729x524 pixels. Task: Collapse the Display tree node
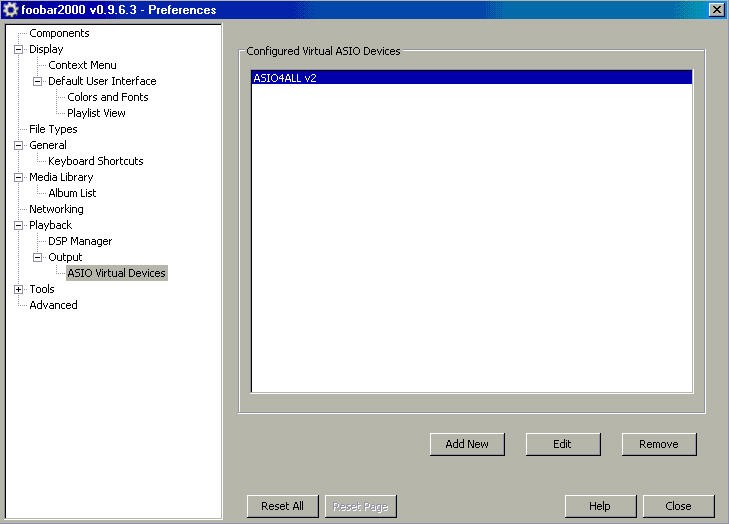(x=19, y=49)
